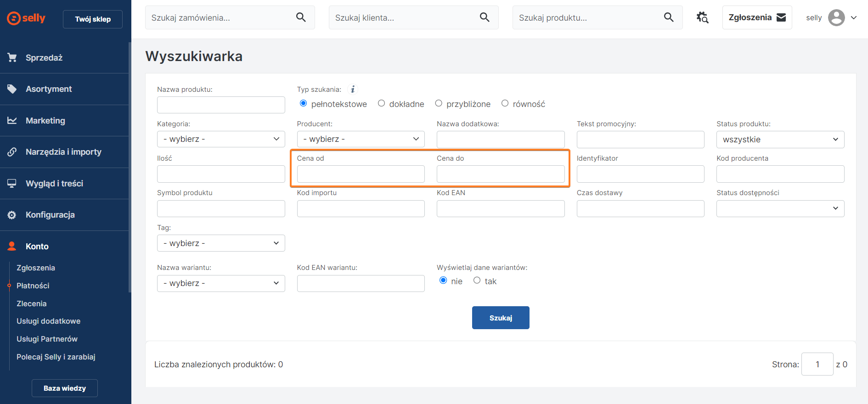This screenshot has height=404, width=868.
Task: Select the dokładne search type
Action: 381,104
